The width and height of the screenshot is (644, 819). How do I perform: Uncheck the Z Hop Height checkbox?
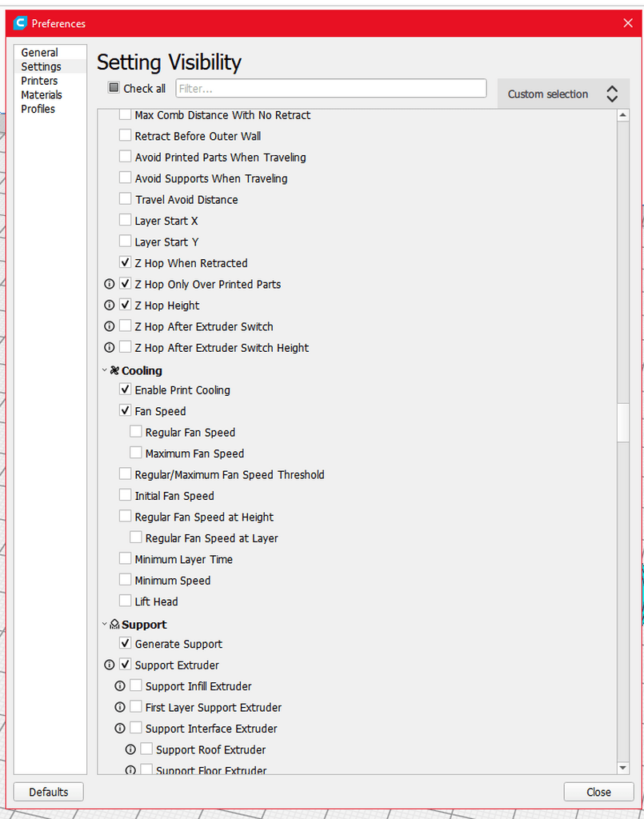tap(125, 305)
